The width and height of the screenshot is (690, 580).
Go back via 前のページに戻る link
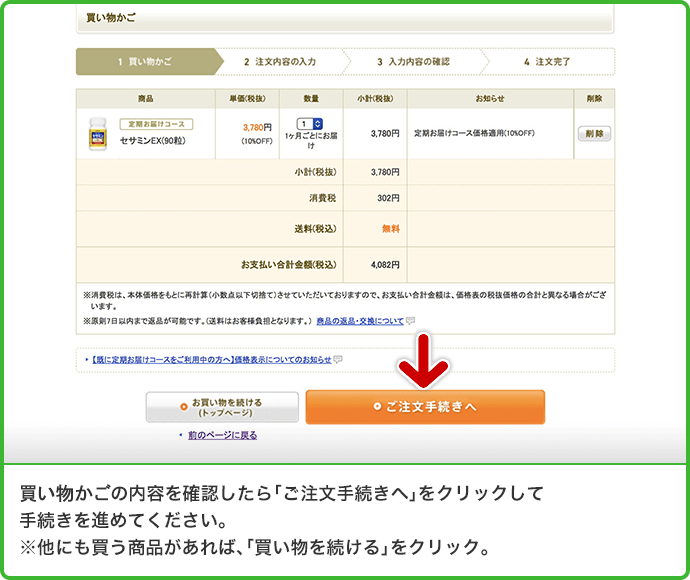click(222, 435)
